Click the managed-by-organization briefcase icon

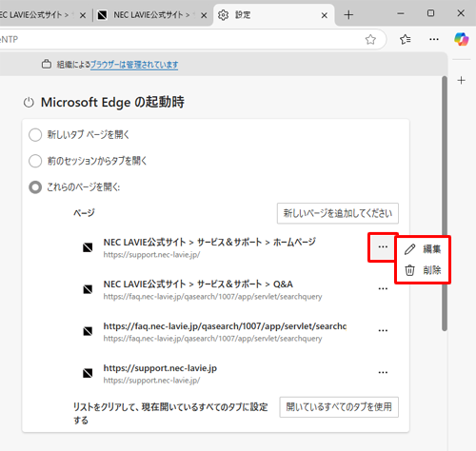click(x=47, y=64)
